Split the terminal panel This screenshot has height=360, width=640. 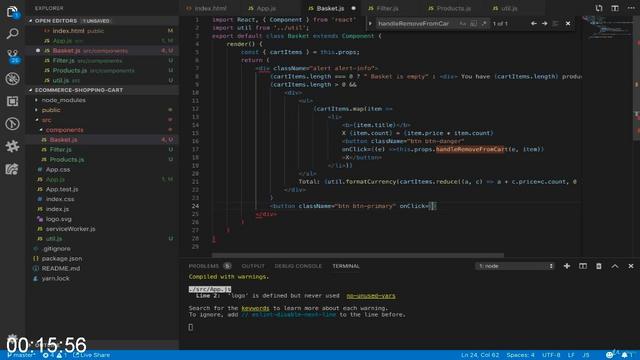tap(583, 266)
